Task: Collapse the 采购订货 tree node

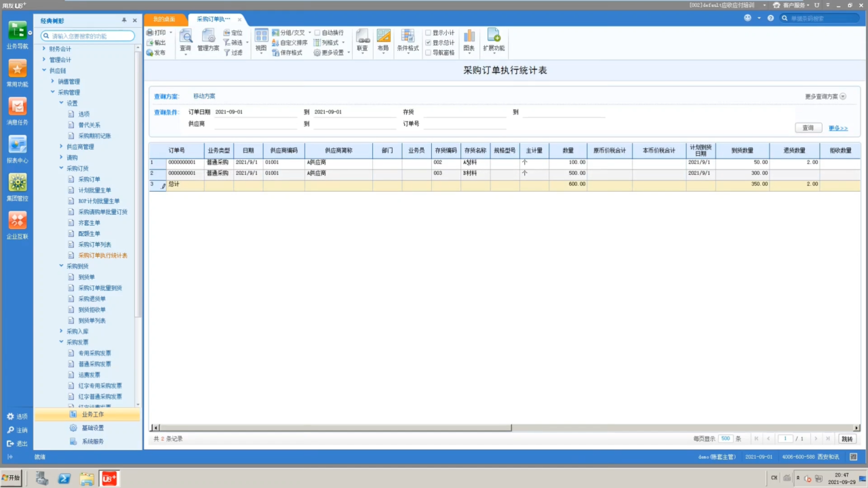Action: coord(61,168)
